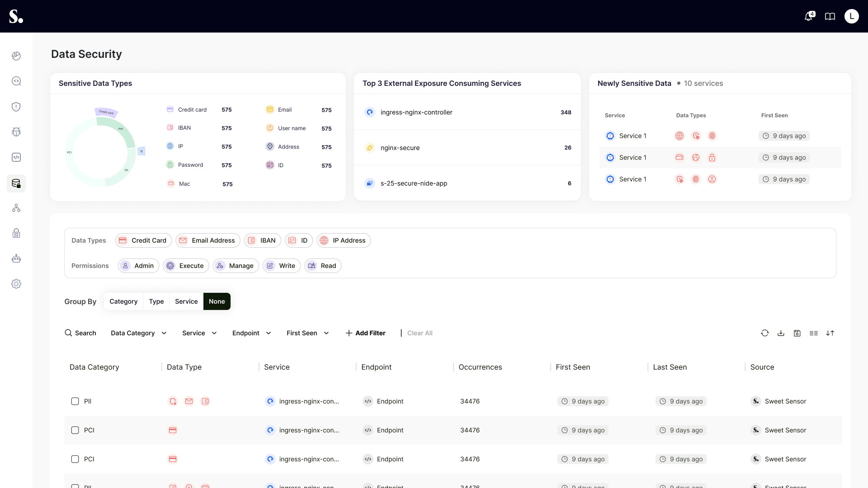Select checkbox for first PCI row
This screenshot has width=868, height=488.
75,430
